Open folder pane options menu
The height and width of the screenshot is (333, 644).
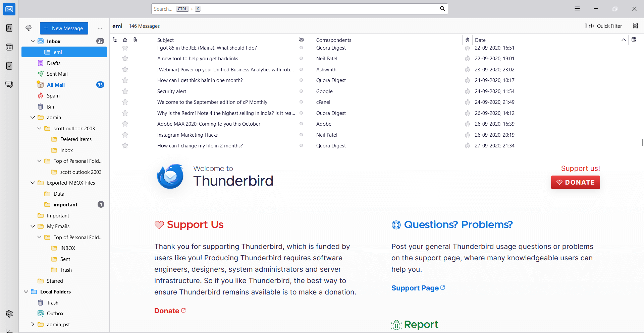click(100, 28)
